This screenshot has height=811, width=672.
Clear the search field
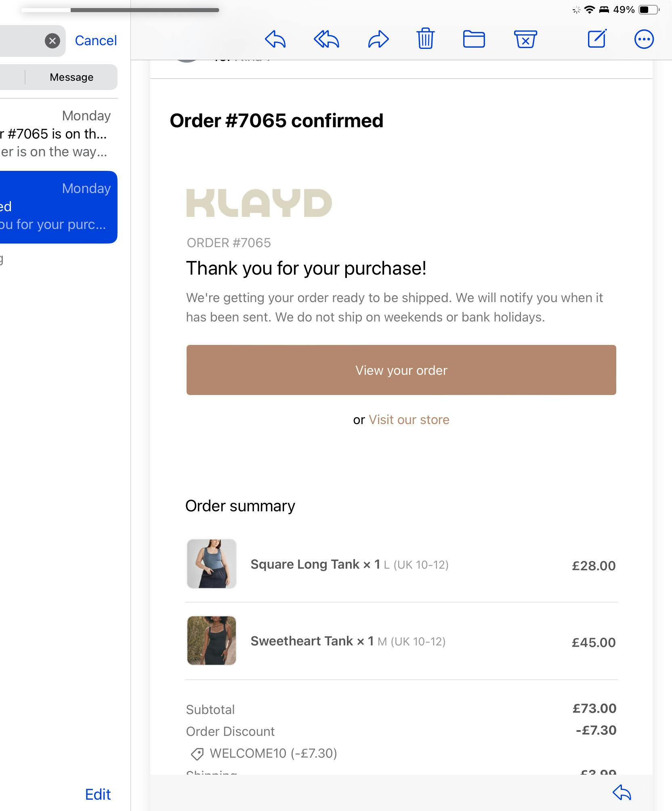pyautogui.click(x=52, y=41)
